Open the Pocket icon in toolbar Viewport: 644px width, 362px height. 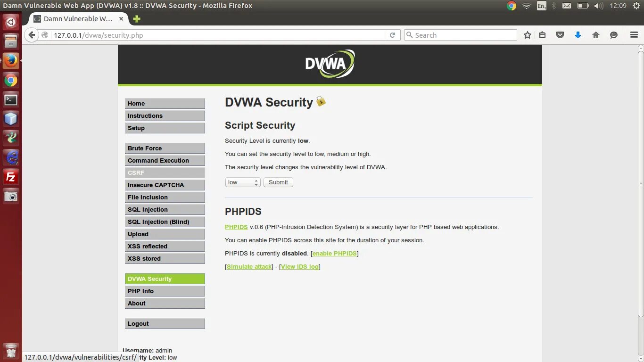point(560,35)
